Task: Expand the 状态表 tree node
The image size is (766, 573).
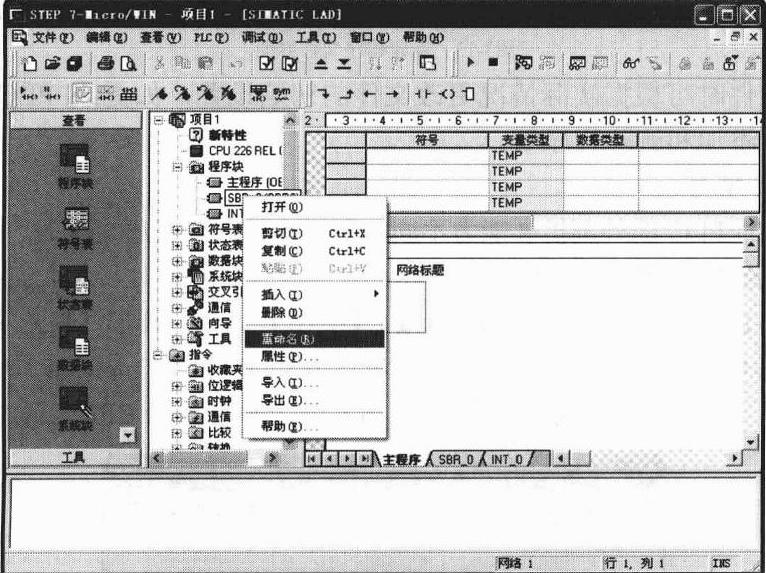Action: pyautogui.click(x=177, y=245)
